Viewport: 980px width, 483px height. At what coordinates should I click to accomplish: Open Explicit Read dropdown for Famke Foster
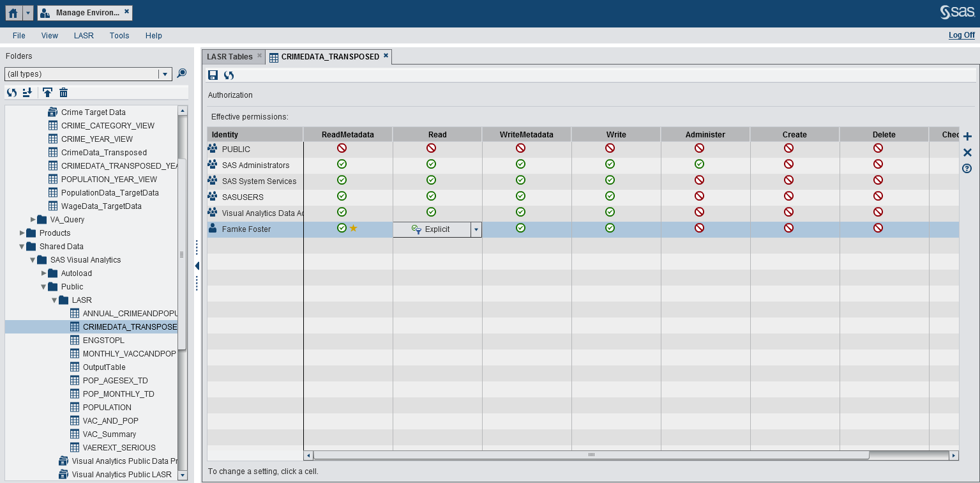click(x=476, y=229)
